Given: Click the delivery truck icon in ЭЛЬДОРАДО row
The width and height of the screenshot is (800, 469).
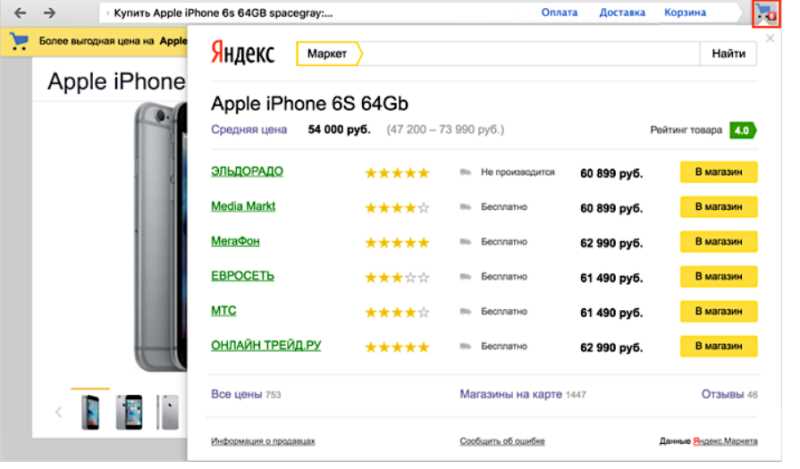Looking at the screenshot, I should [465, 172].
